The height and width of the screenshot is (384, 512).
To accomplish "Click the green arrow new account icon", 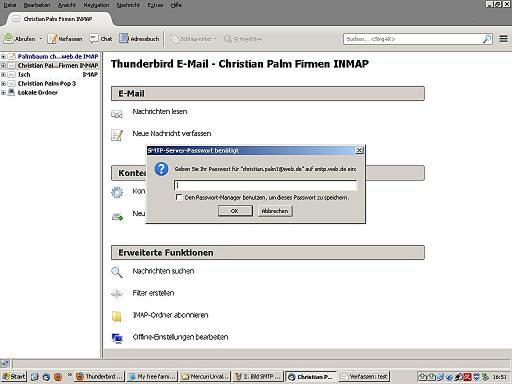I will pos(117,217).
